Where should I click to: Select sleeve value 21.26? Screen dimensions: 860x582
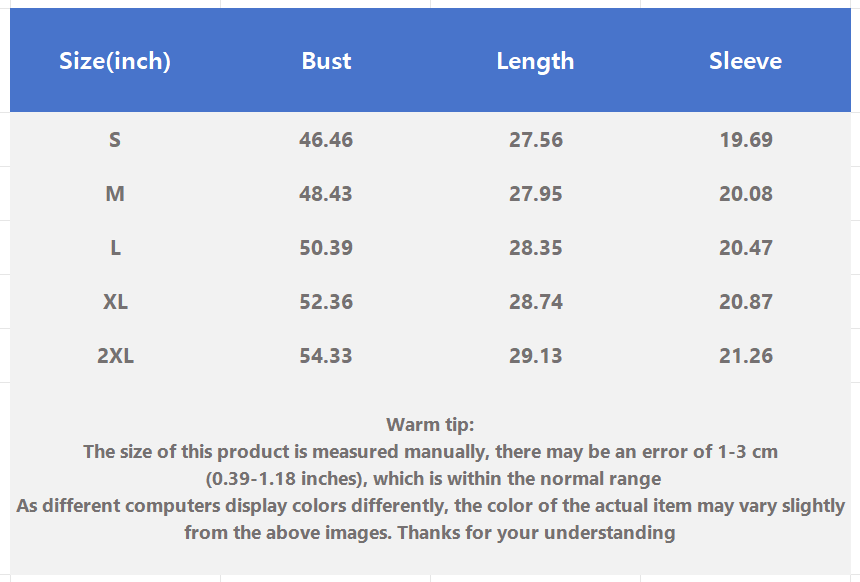tap(745, 356)
